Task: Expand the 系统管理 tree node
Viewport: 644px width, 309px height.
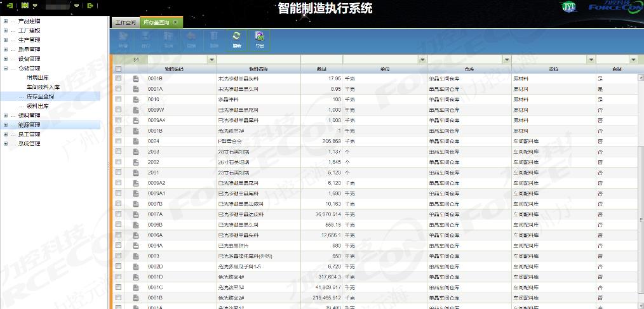Action: coord(5,143)
